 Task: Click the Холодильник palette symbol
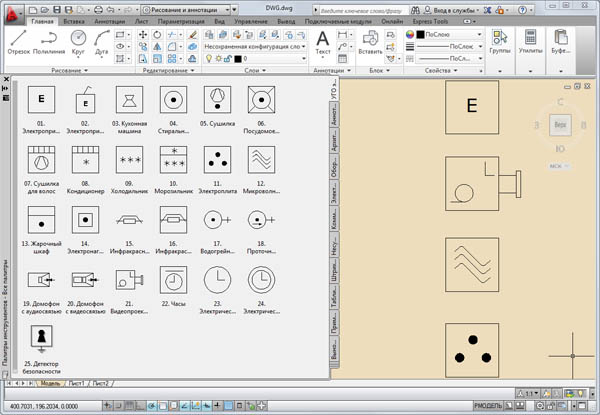coord(128,161)
